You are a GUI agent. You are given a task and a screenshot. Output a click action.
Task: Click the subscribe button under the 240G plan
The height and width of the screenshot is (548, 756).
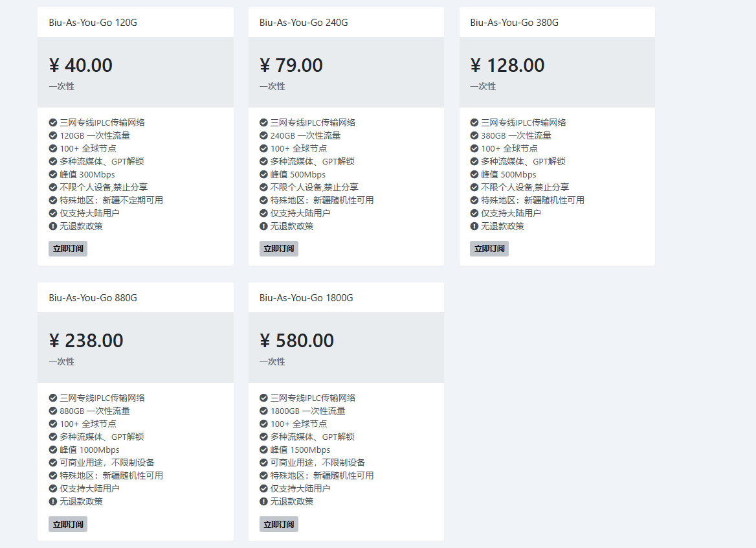point(278,249)
